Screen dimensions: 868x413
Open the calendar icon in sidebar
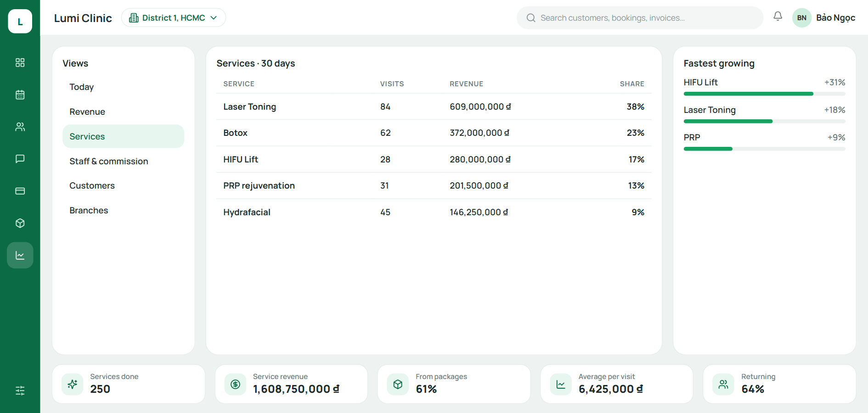tap(20, 95)
